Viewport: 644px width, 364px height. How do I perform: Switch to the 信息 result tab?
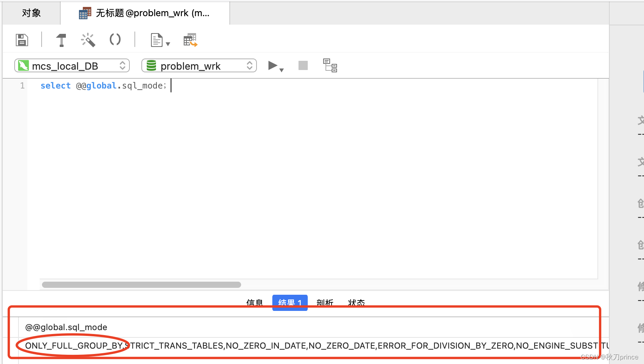(255, 302)
